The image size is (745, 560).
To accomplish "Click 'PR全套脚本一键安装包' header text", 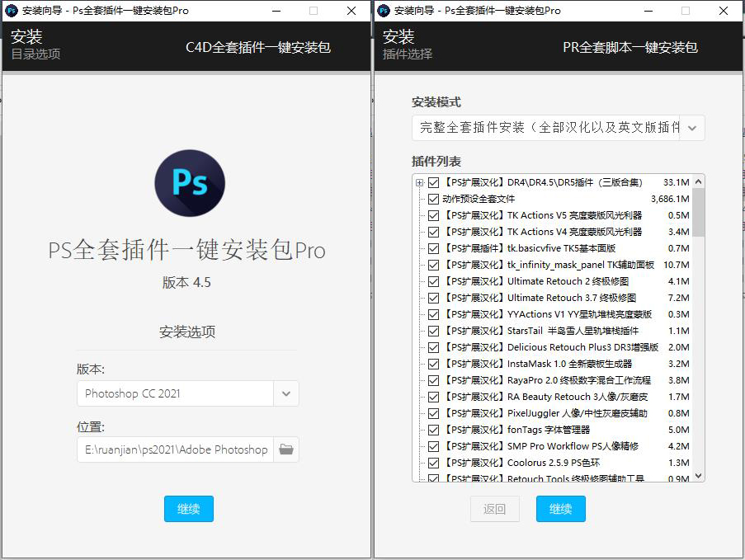I will point(630,47).
